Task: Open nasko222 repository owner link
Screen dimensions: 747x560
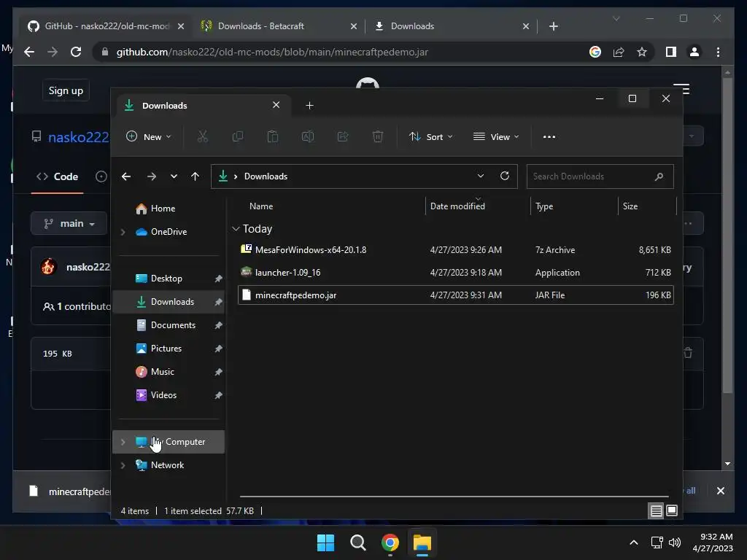Action: (x=79, y=137)
